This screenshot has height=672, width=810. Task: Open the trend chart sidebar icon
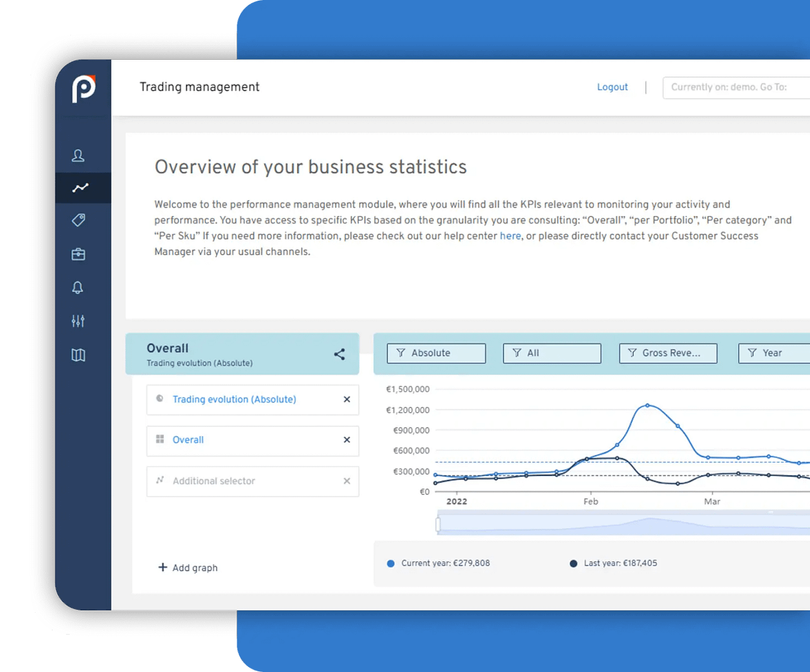click(x=80, y=187)
